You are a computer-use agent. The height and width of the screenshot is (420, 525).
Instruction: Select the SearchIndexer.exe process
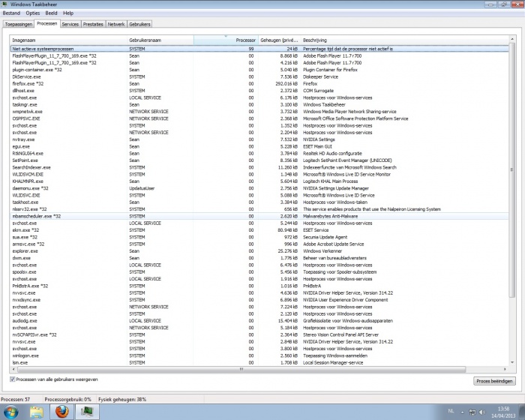(259, 167)
